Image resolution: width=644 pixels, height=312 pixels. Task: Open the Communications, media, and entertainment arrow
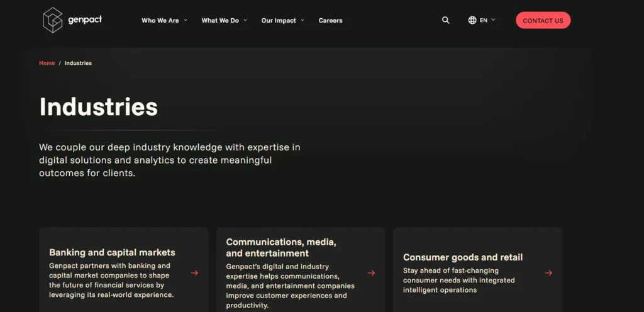click(371, 272)
